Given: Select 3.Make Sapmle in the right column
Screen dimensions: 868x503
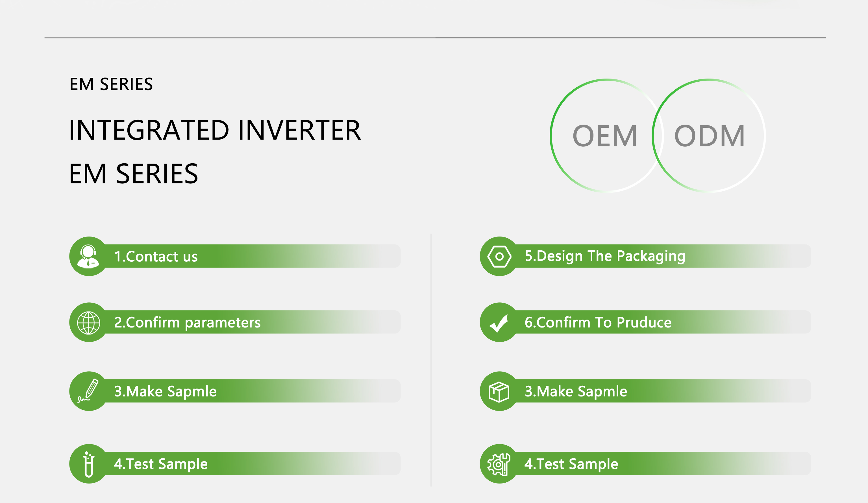Looking at the screenshot, I should click(x=645, y=391).
